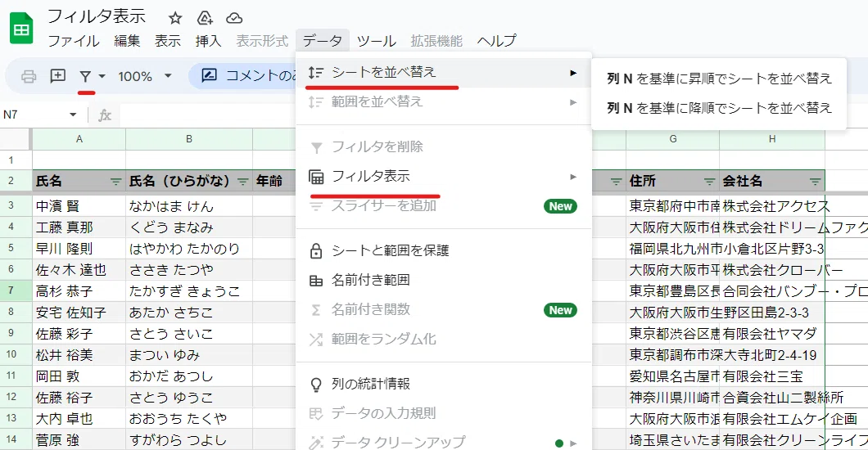Screen dimensions: 868x450
Task: Click the filter funnel toolbar icon
Action: 85,76
